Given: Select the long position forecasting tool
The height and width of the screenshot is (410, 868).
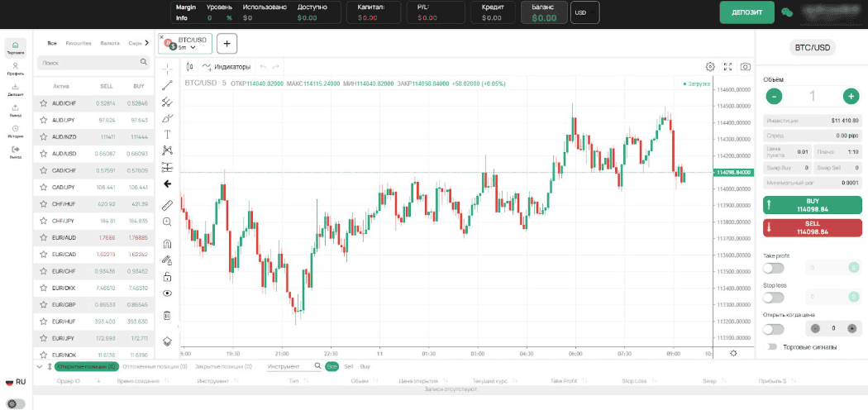Looking at the screenshot, I should (168, 167).
